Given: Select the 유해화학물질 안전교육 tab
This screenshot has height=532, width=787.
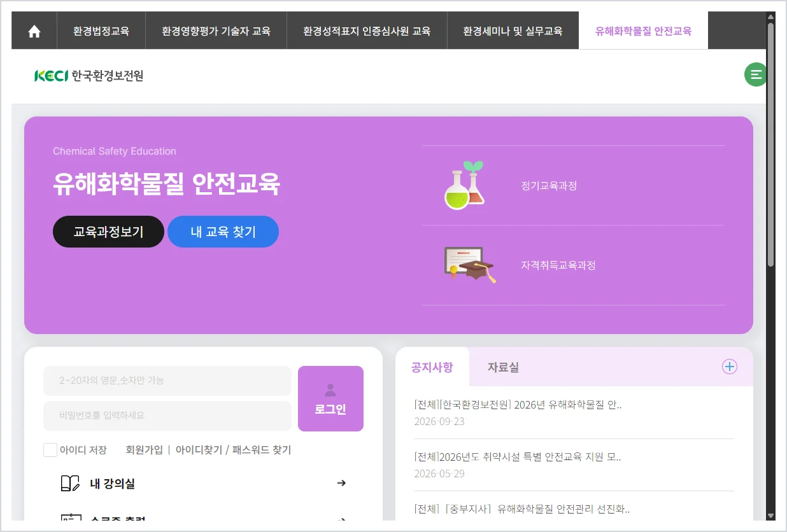Looking at the screenshot, I should point(643,31).
